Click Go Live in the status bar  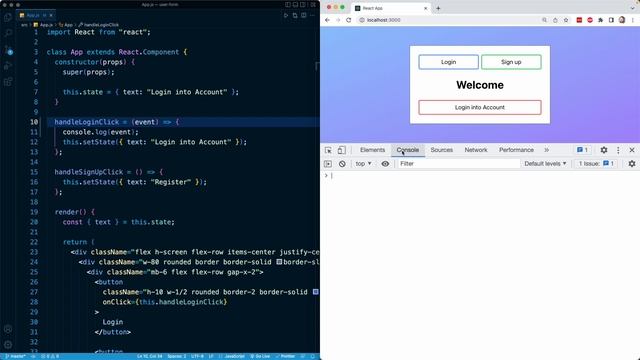point(260,356)
